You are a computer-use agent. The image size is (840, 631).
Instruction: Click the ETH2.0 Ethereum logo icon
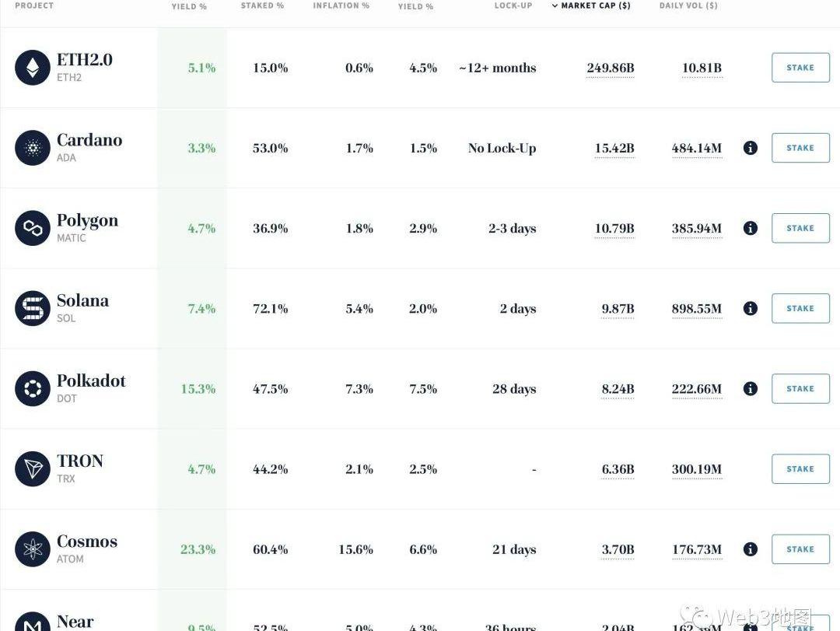coord(33,68)
